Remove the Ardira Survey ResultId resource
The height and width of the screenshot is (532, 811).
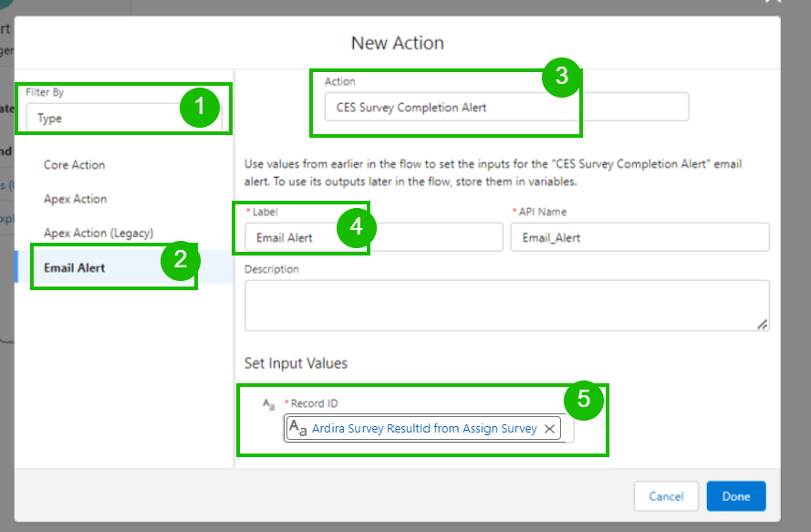pyautogui.click(x=550, y=427)
